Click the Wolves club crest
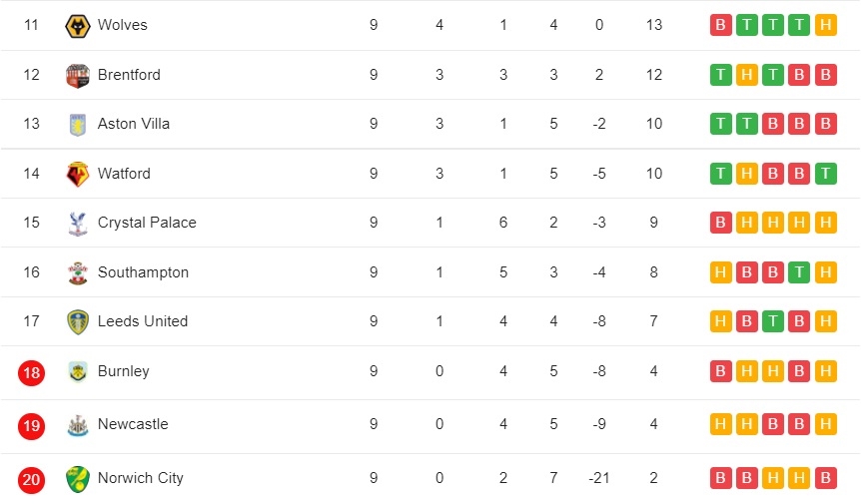The height and width of the screenshot is (504, 861). click(x=78, y=26)
